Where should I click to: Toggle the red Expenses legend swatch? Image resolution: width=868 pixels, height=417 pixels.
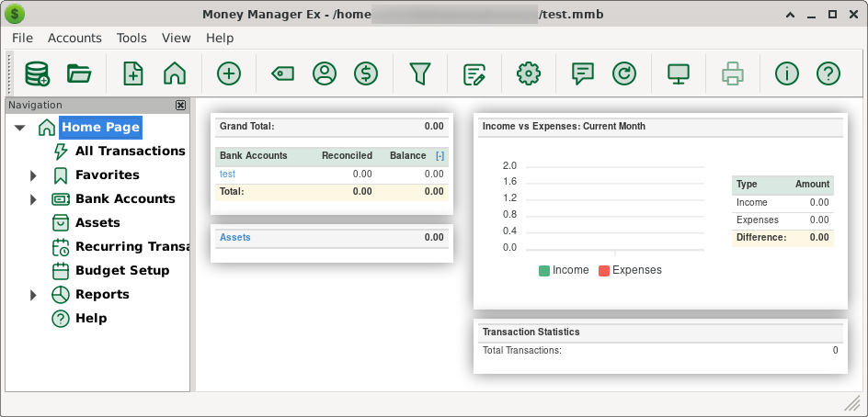(x=604, y=271)
